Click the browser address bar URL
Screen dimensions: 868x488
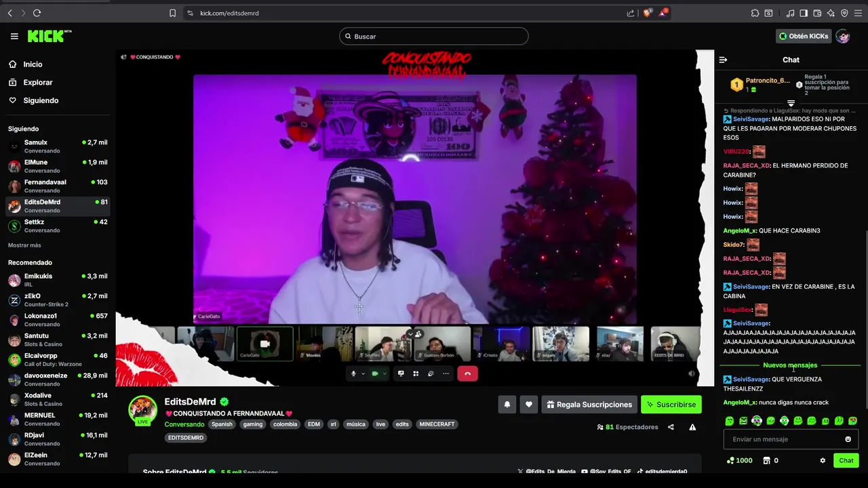(229, 13)
